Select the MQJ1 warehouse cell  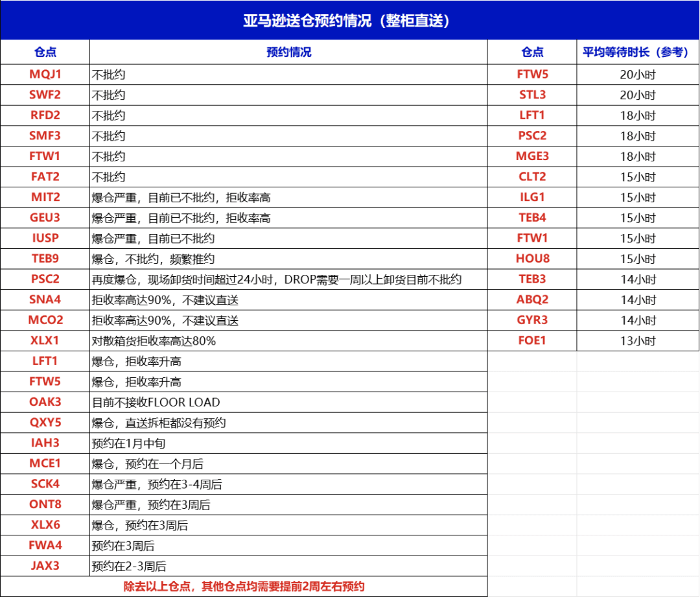click(45, 75)
